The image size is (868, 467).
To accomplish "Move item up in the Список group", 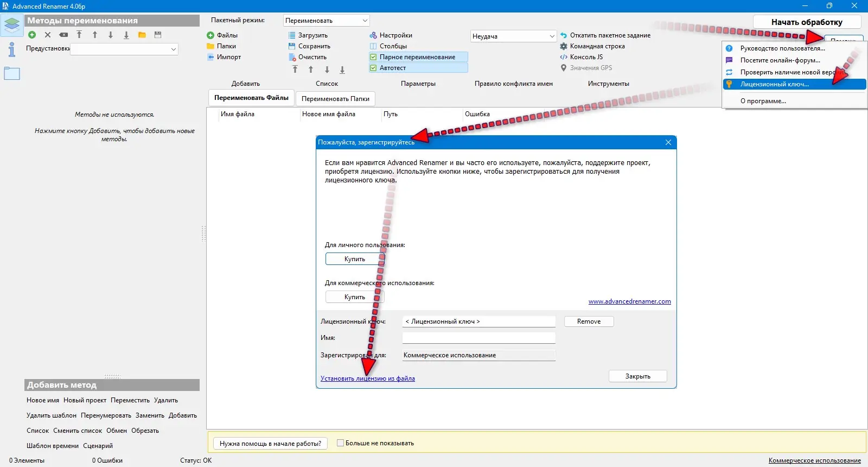I will 311,70.
